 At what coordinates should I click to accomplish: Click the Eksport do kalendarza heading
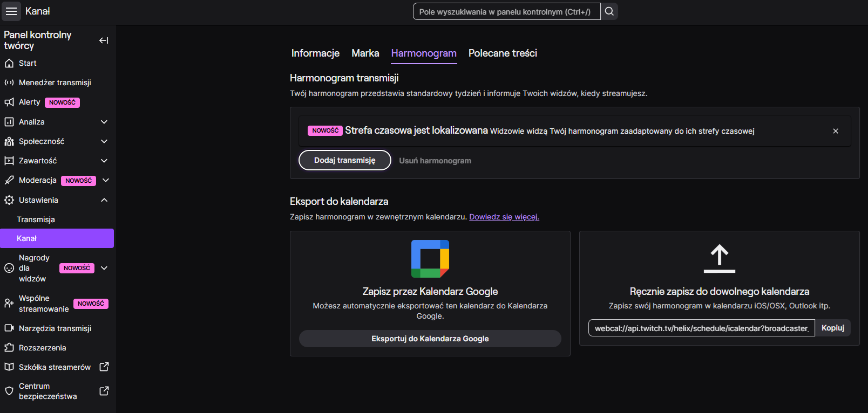tap(339, 202)
